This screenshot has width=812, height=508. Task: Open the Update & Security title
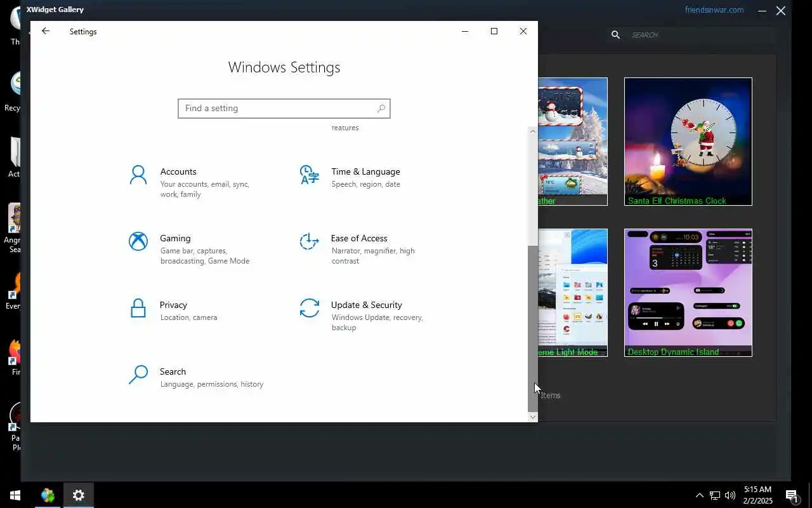coord(367,305)
